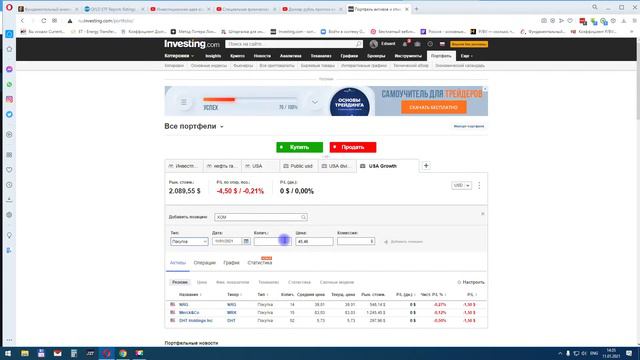Click the orange Скачать бесплатно button

coord(433,107)
